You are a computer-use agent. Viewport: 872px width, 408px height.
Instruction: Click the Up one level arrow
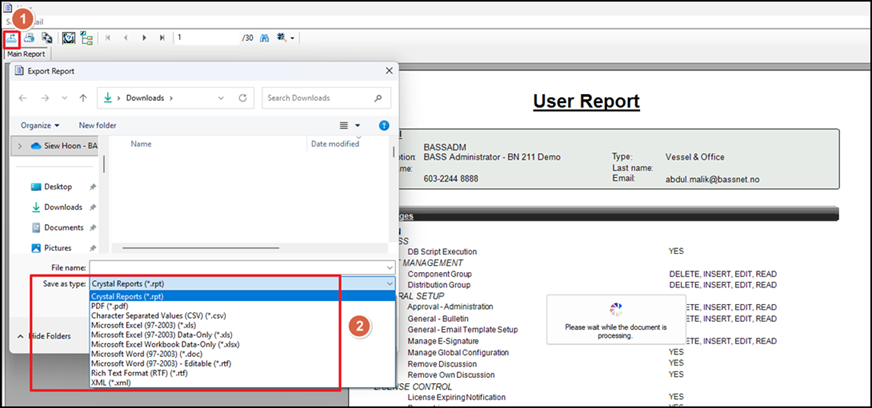(x=83, y=98)
